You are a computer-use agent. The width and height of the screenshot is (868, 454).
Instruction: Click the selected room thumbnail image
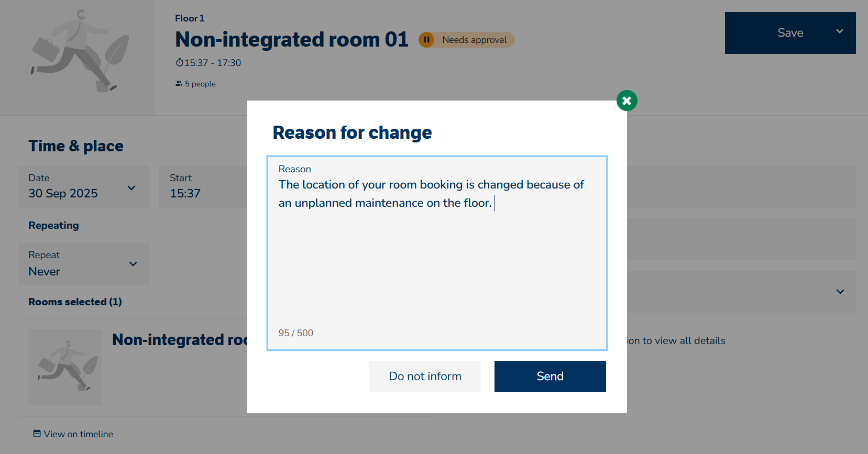coord(65,367)
